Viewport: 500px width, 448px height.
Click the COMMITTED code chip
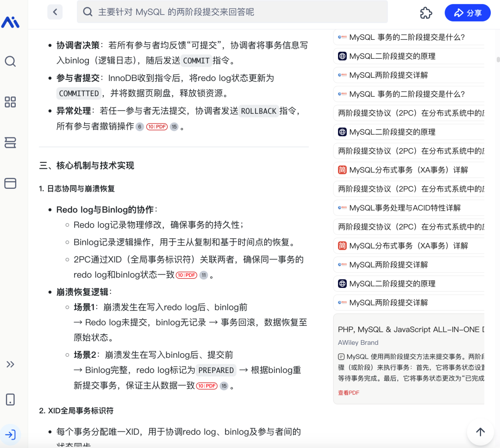(79, 93)
